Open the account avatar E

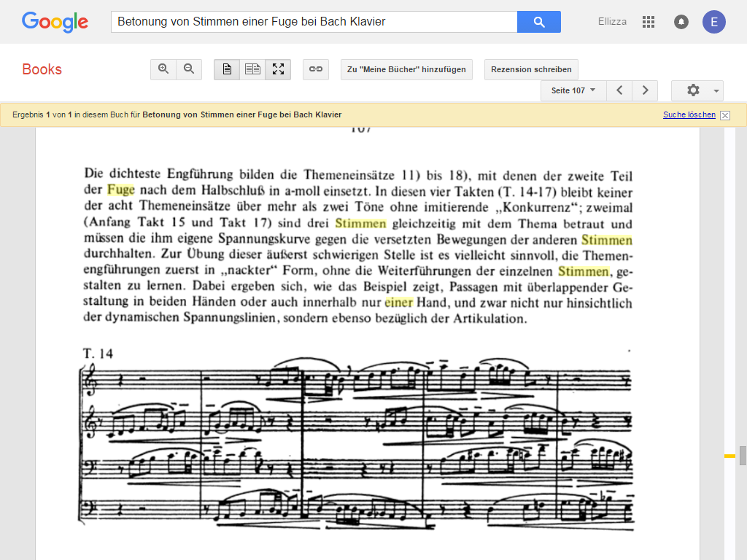pos(714,22)
